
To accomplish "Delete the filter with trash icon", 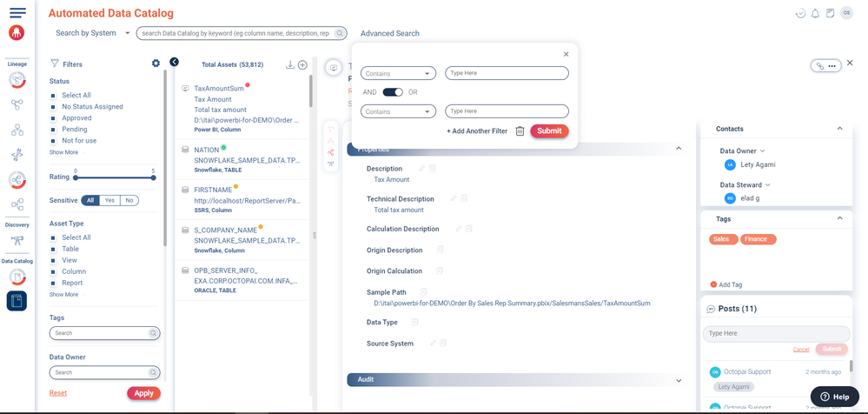I will [x=520, y=130].
